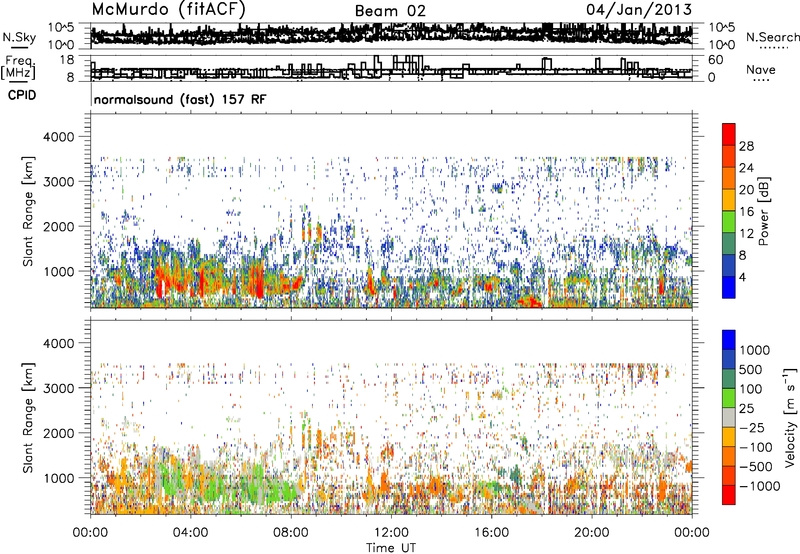Click the '-25' tick on Velocity colorbar

[752, 428]
